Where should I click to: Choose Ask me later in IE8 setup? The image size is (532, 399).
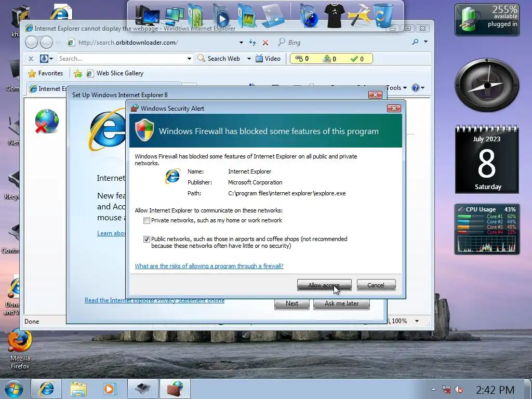pyautogui.click(x=341, y=303)
